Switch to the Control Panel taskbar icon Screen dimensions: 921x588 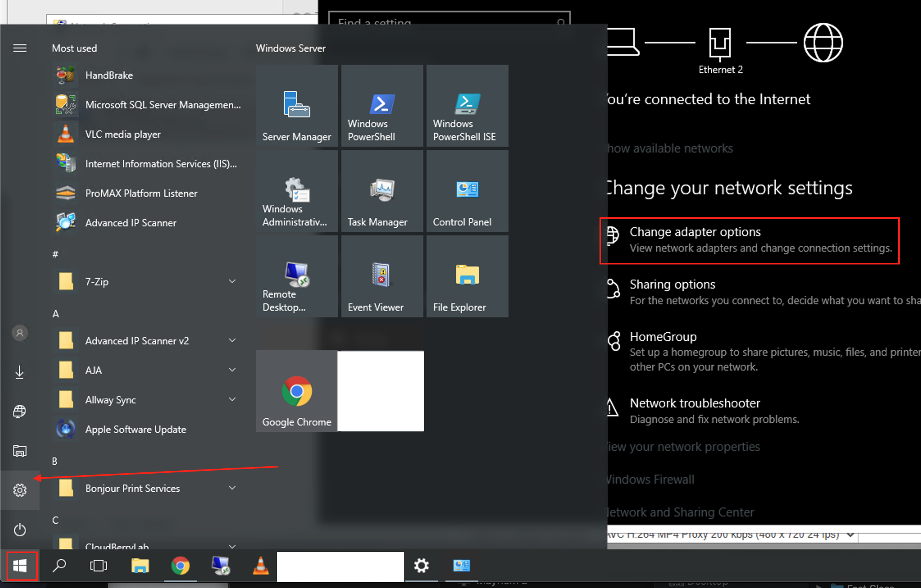(x=462, y=566)
